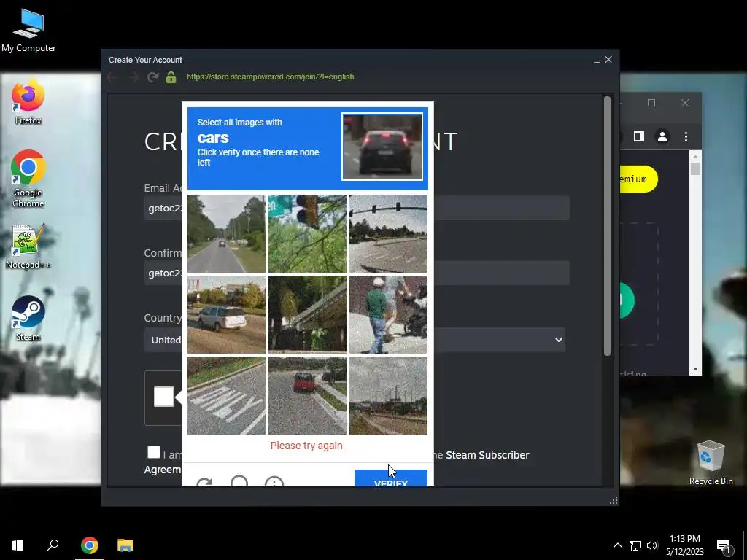Select captcha tile with ONLY road marking

226,395
